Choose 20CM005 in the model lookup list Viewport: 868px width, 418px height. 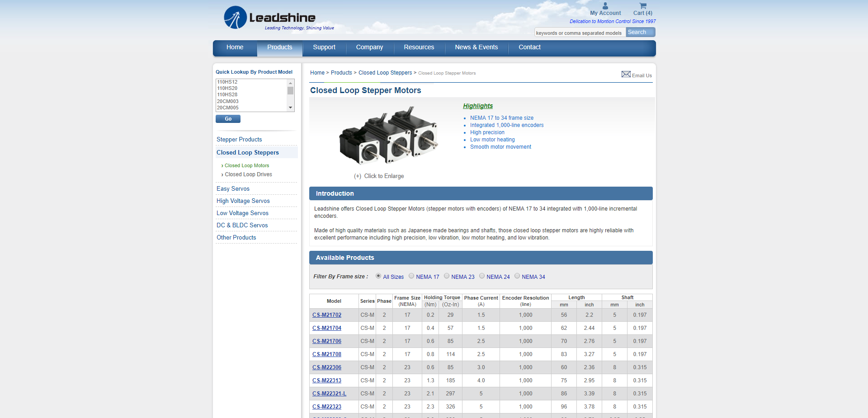point(251,108)
